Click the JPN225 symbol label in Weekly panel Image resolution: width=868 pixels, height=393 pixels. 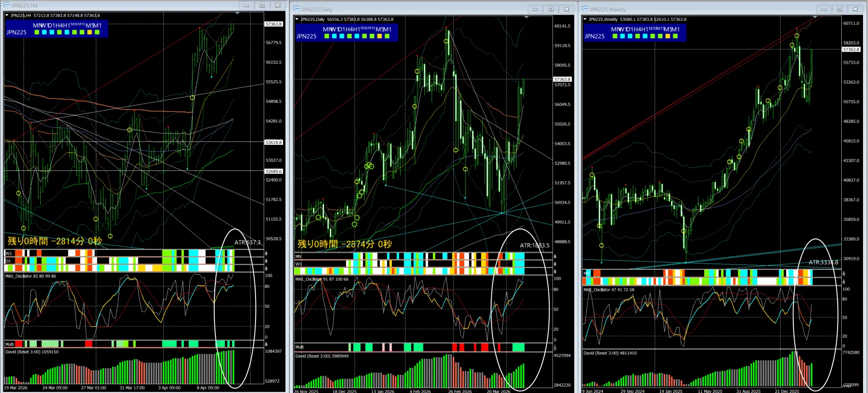pyautogui.click(x=594, y=36)
